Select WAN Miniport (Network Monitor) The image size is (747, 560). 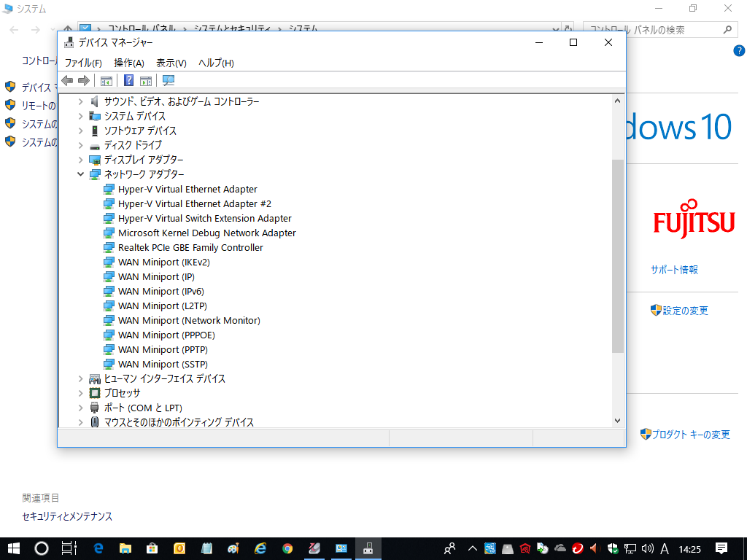tap(189, 321)
